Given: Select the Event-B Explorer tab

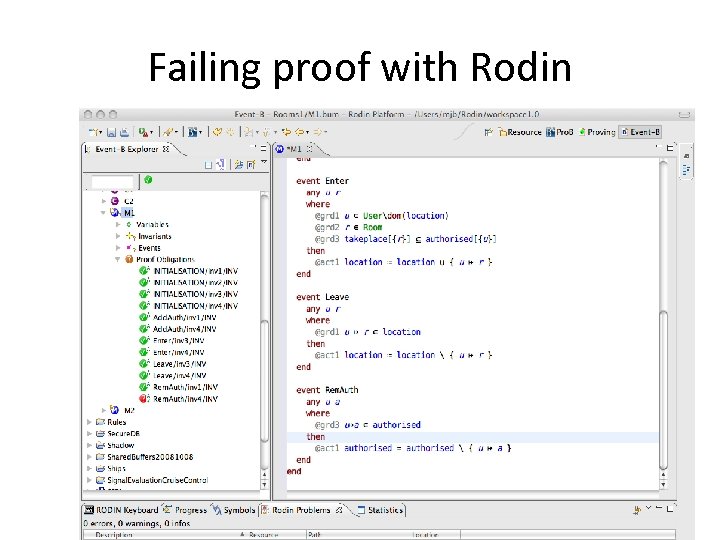Looking at the screenshot, I should pyautogui.click(x=126, y=149).
